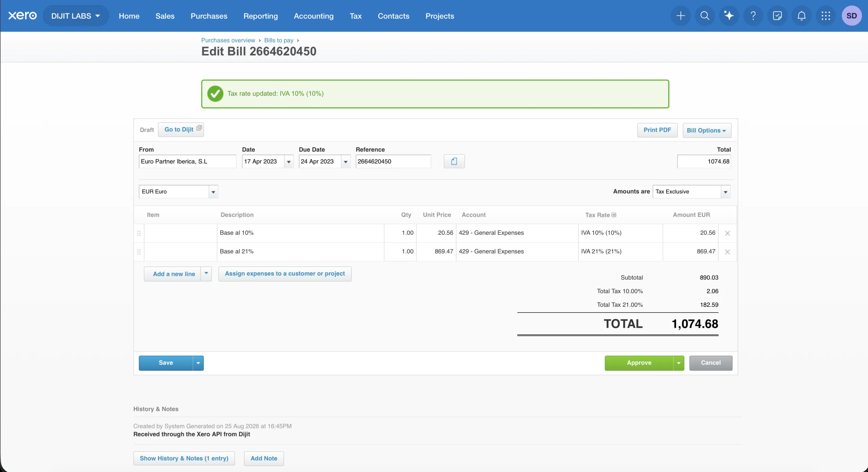Click the unit price cell 869.47
This screenshot has width=868, height=472.
click(436, 252)
